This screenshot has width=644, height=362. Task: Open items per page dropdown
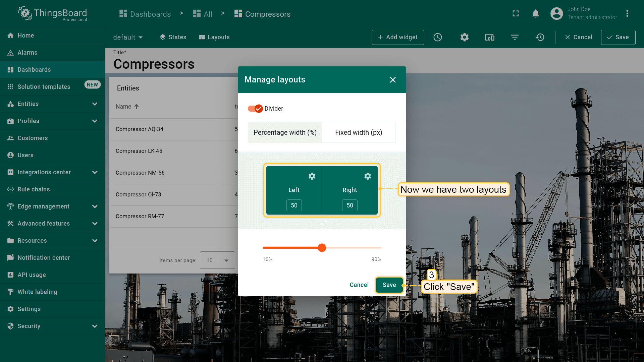[217, 260]
